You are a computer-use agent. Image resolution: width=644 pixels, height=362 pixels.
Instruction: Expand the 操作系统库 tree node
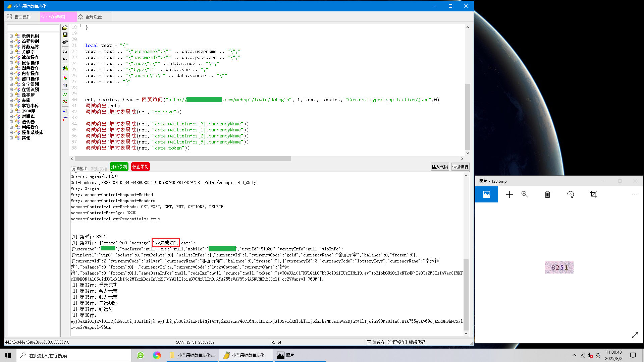11,132
